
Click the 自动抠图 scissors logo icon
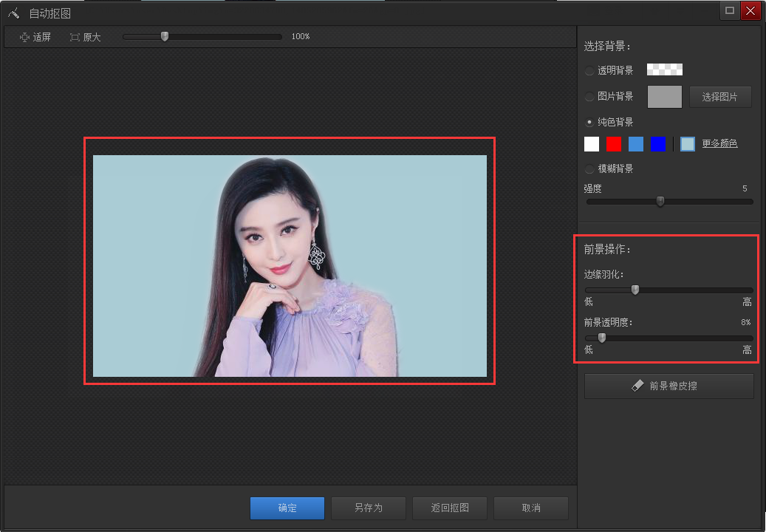[x=13, y=12]
